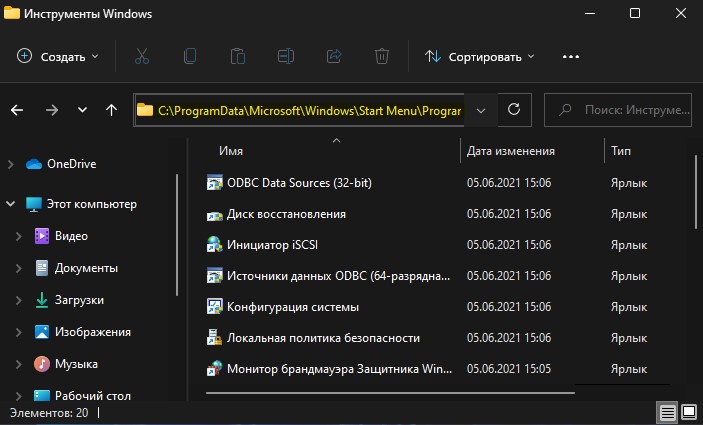The height and width of the screenshot is (425, 703).
Task: Click the horizontal scrollbar of file list
Action: pos(391,393)
